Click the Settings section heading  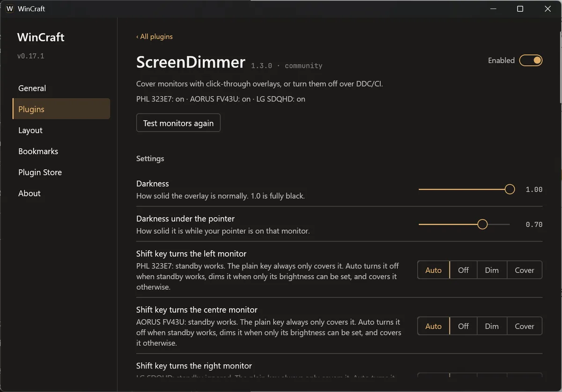point(150,158)
